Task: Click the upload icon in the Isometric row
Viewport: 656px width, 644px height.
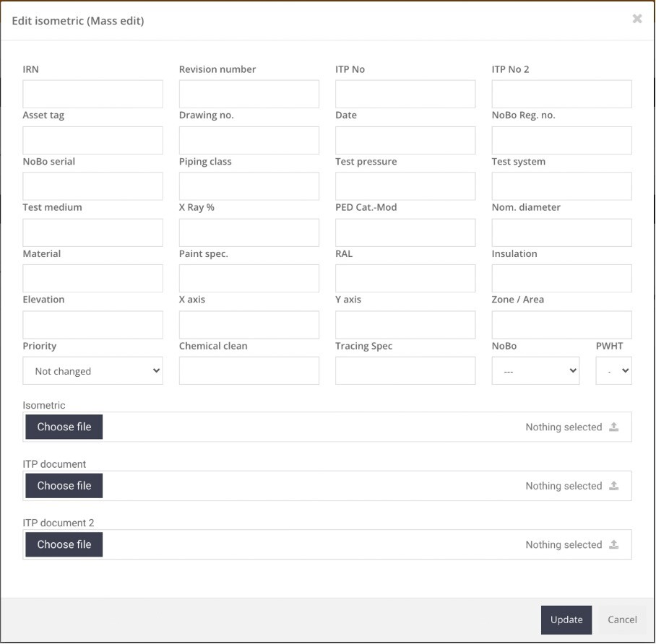Action: (613, 427)
